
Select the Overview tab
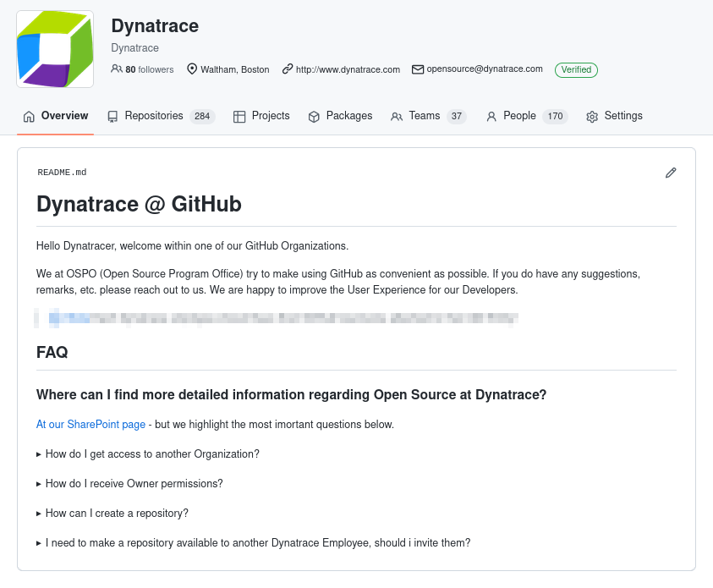(x=64, y=116)
